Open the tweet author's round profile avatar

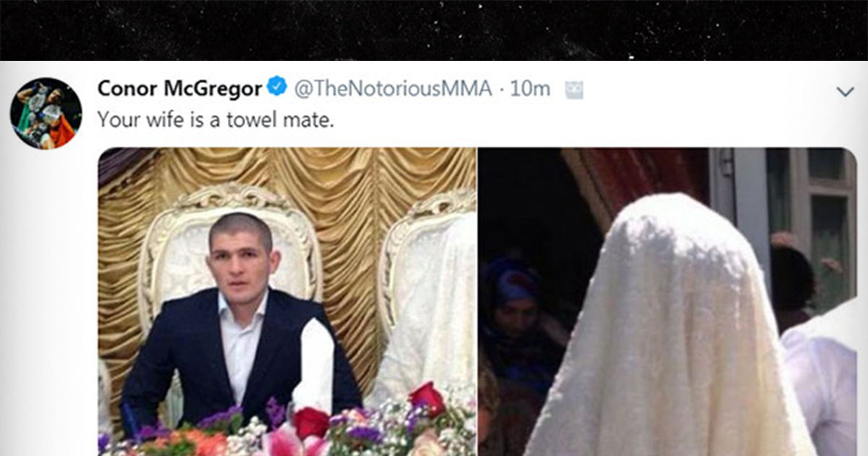coord(46,114)
